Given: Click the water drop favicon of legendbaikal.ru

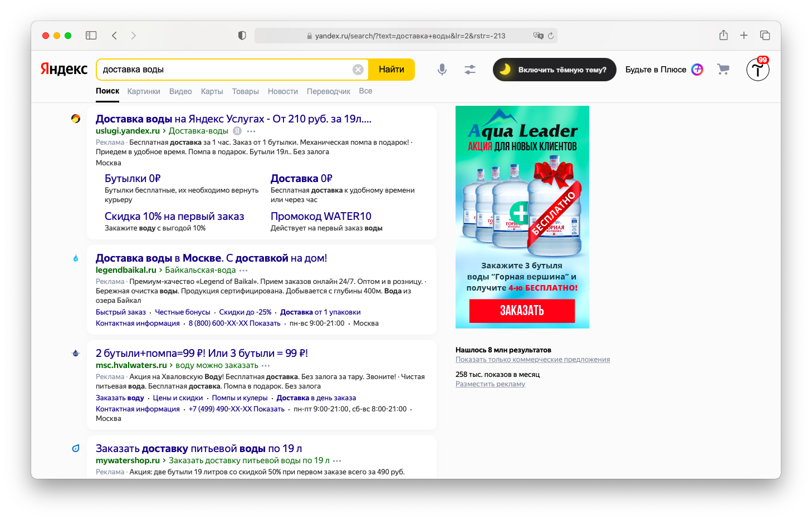Looking at the screenshot, I should (76, 258).
